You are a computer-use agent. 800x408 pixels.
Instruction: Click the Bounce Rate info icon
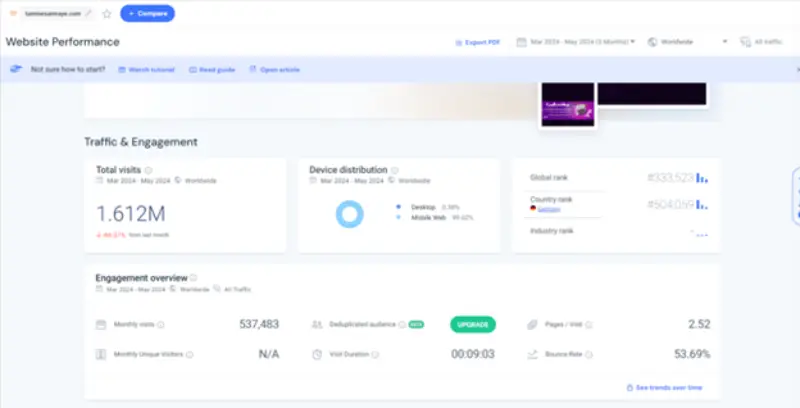(x=589, y=354)
